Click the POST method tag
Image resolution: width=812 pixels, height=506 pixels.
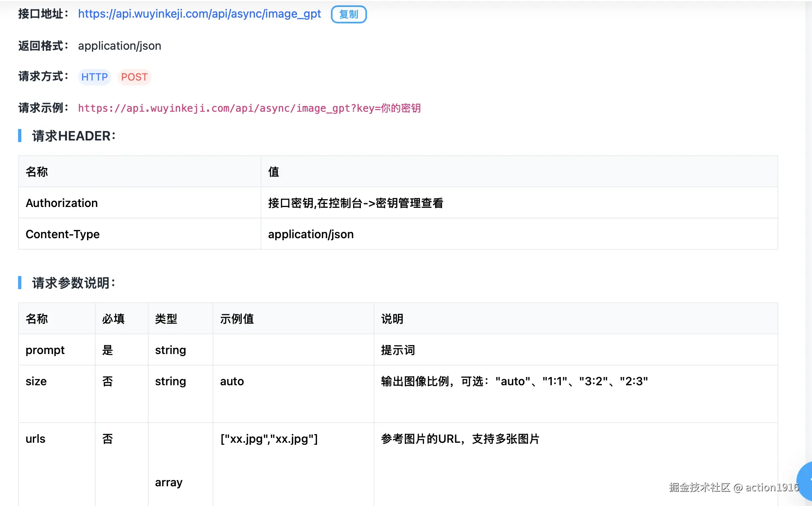coord(134,77)
